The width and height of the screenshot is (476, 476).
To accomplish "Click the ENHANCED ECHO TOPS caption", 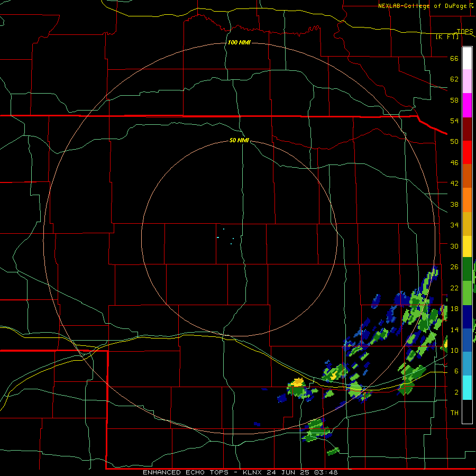I will click(x=186, y=472).
